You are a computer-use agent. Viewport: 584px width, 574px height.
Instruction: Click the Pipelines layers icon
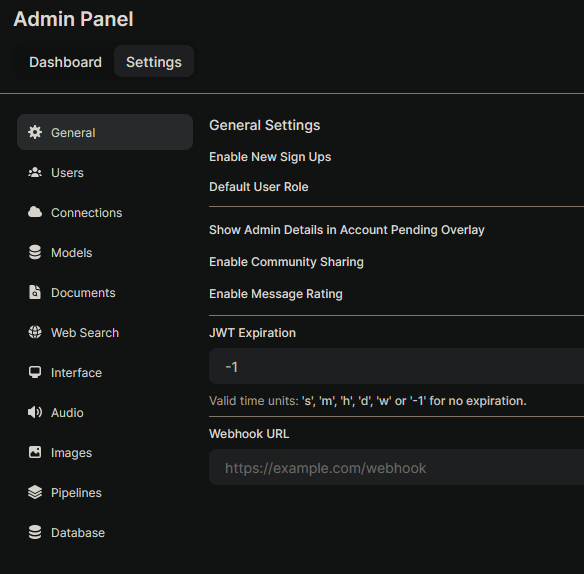tap(35, 492)
